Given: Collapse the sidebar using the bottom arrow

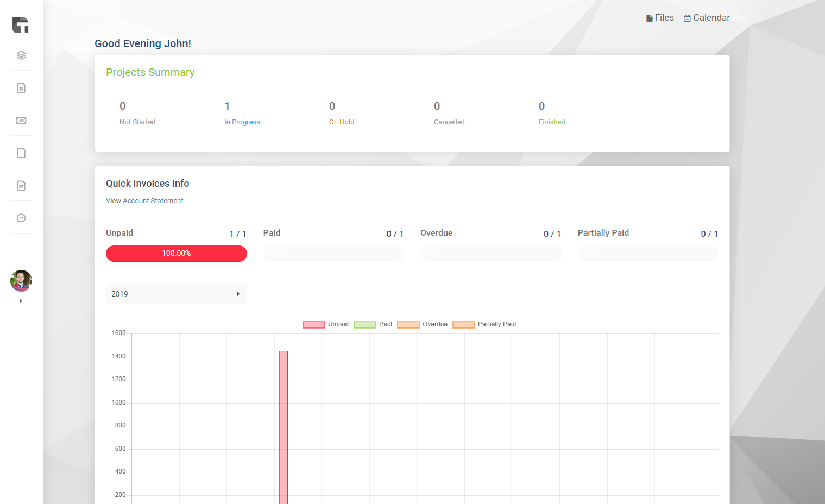Looking at the screenshot, I should coord(21,300).
